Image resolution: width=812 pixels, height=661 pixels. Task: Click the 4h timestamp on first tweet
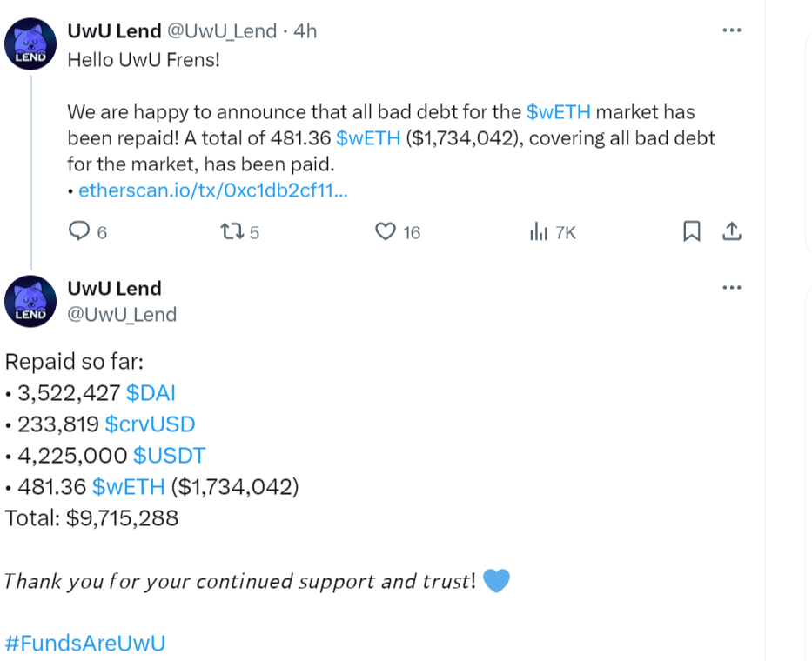pos(305,31)
